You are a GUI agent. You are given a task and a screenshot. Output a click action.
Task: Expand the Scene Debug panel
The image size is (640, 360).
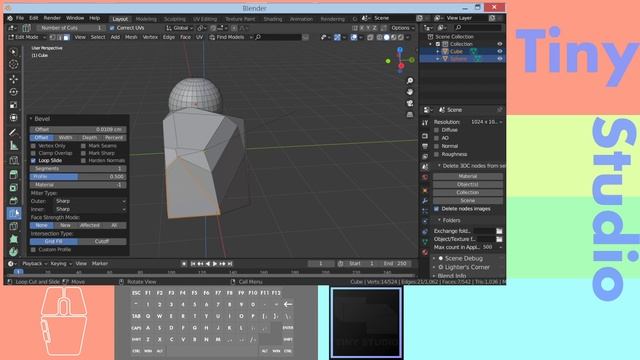pyautogui.click(x=435, y=258)
